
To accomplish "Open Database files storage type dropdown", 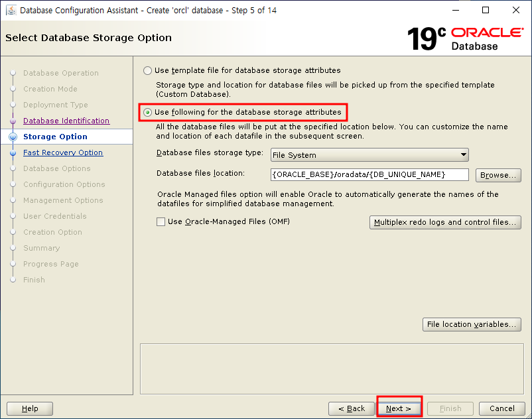I will pos(369,155).
